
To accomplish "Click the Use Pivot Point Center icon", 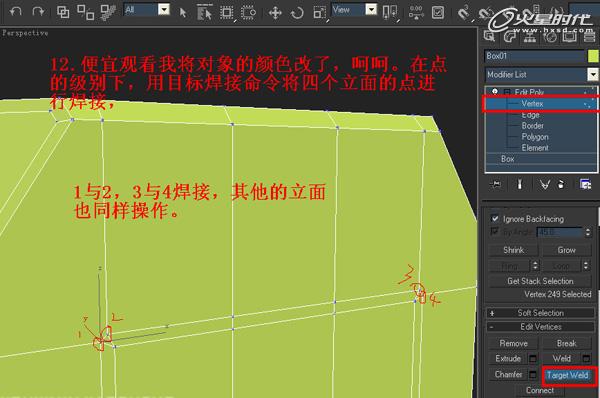I will [x=390, y=12].
